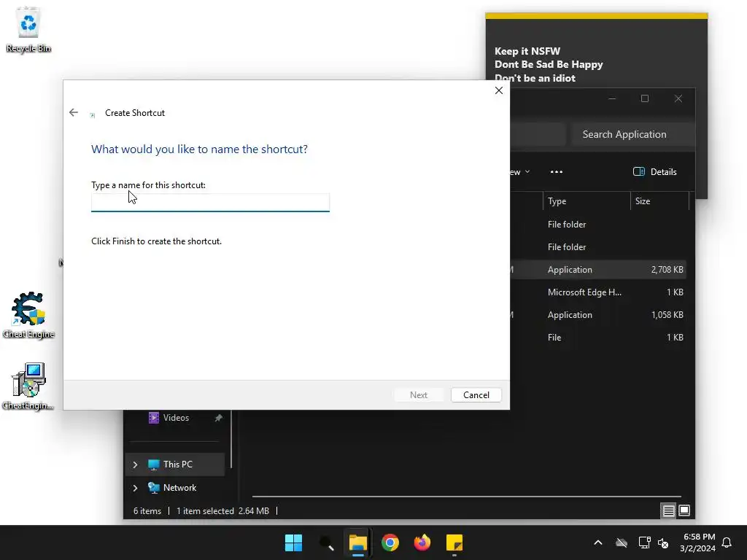Open the Windows Start menu
Viewport: 747px width, 560px height.
(293, 542)
